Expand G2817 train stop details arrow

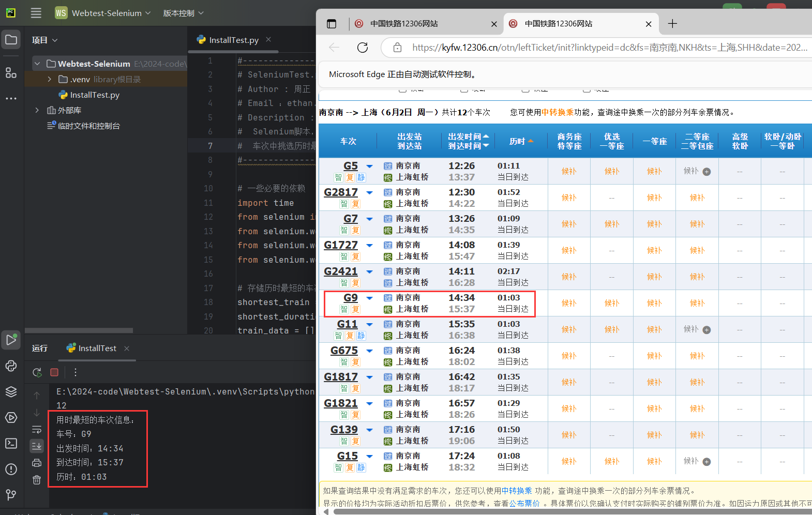(369, 192)
